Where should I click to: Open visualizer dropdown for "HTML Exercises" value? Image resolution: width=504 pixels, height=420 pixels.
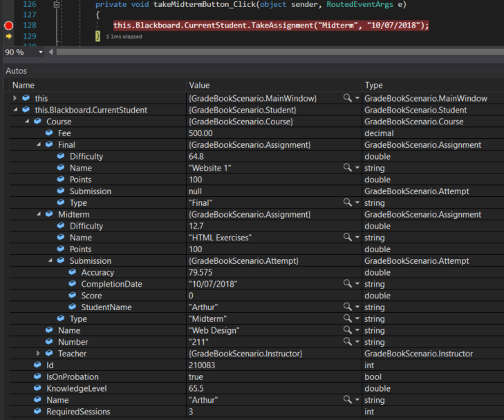(x=357, y=238)
